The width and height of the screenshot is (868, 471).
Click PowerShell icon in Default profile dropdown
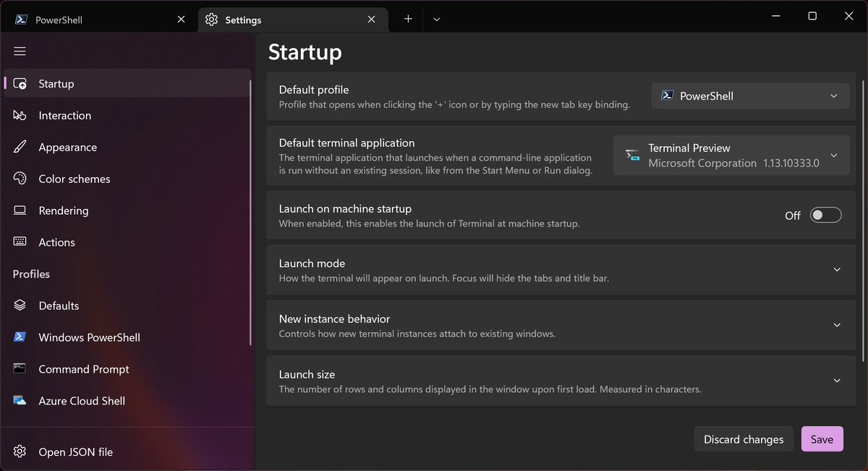(667, 96)
